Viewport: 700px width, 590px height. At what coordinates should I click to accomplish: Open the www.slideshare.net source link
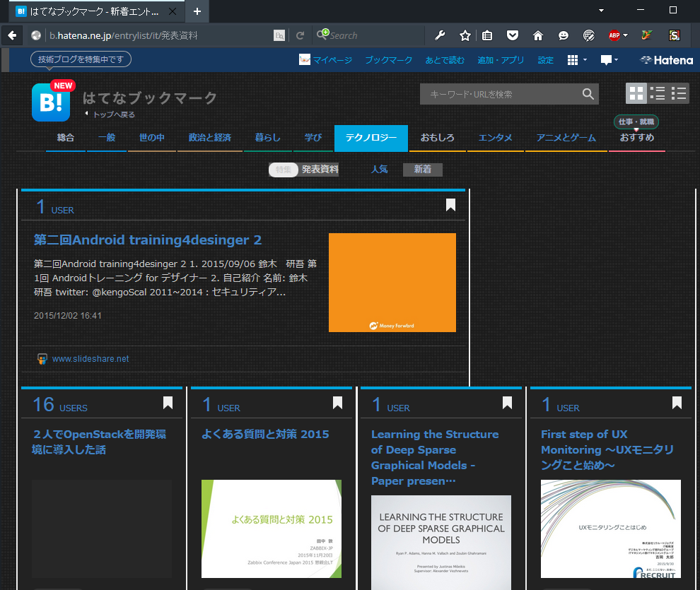[91, 358]
